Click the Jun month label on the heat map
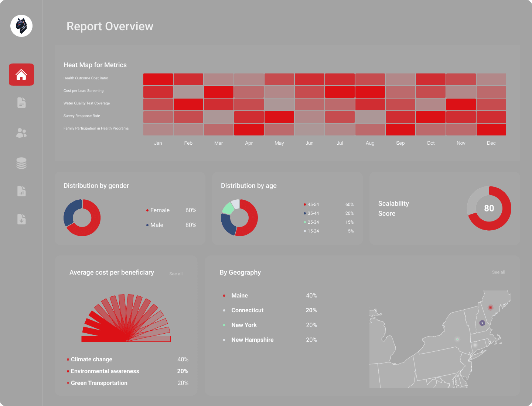532x406 pixels. 310,143
